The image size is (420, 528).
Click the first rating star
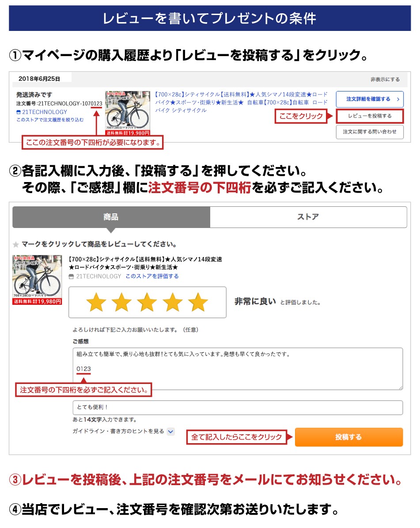tap(96, 302)
